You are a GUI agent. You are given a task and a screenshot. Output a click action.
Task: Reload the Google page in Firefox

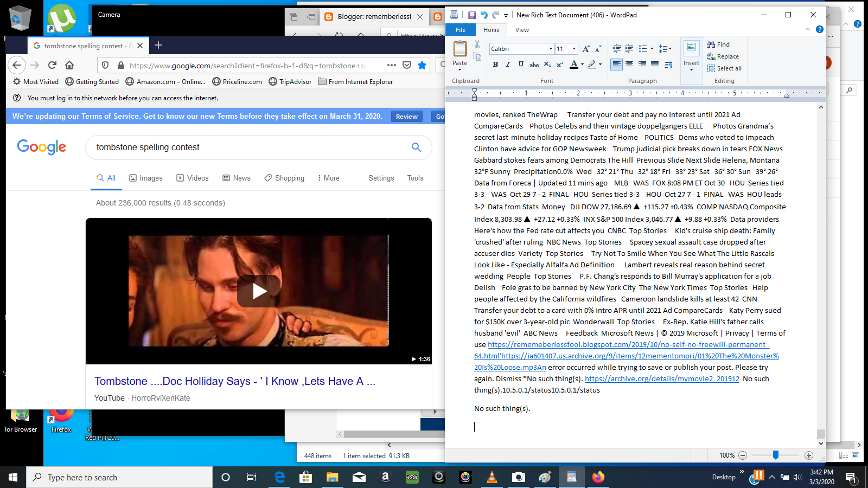(52, 65)
